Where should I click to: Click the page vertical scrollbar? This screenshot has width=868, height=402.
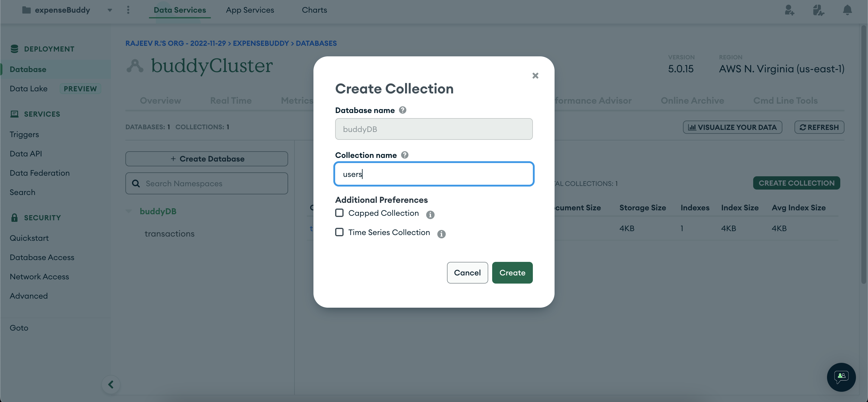coord(863,155)
